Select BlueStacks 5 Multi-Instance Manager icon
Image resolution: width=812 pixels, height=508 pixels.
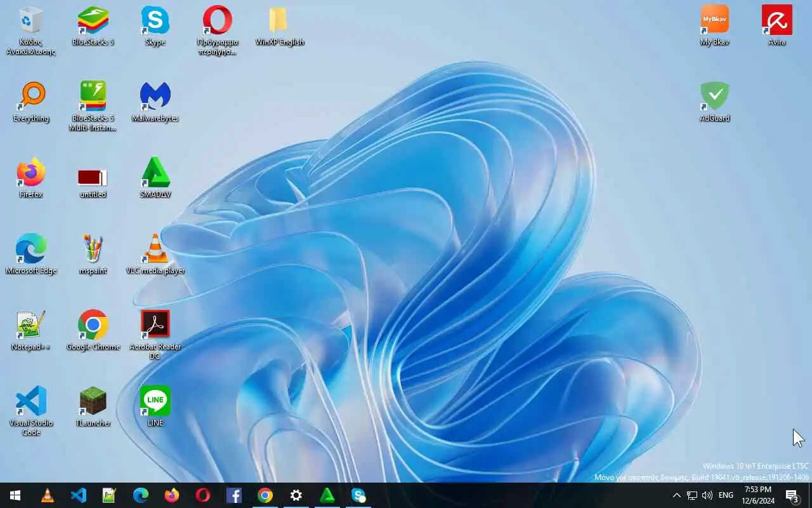[93, 106]
